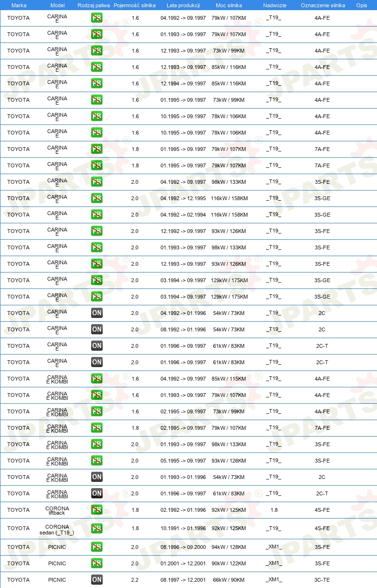
Task: Click the 'Pojemność silnika' column header
Action: tap(135, 5)
